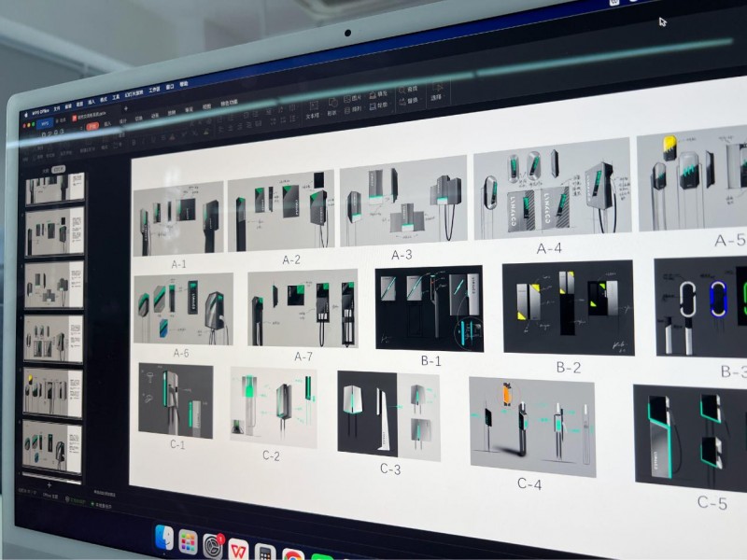Open the 文本框 text box tool
Image resolution: width=747 pixels, height=560 pixels.
[x=313, y=109]
